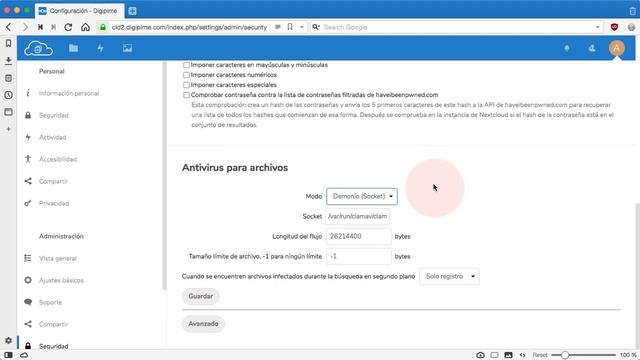Open the Bookmarks panel in browser sidebar
640x360 pixels.
tap(8, 43)
